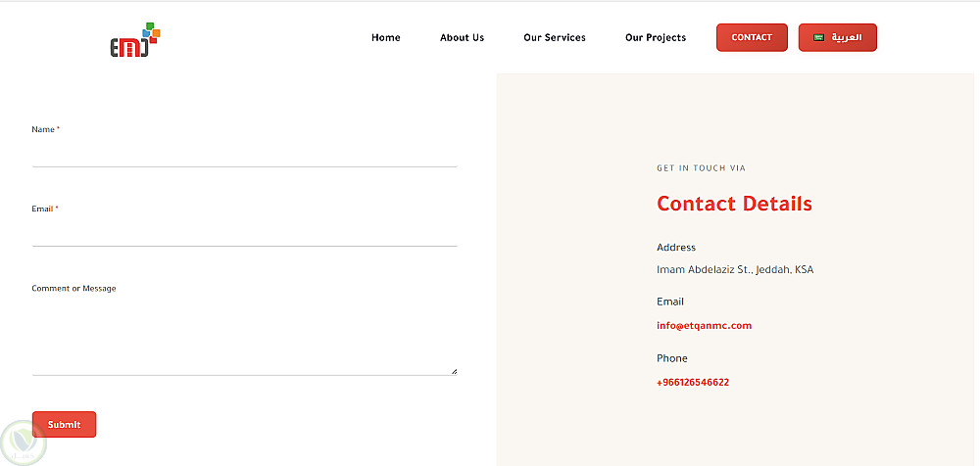
Task: Open the About Us menu item
Action: (x=462, y=38)
